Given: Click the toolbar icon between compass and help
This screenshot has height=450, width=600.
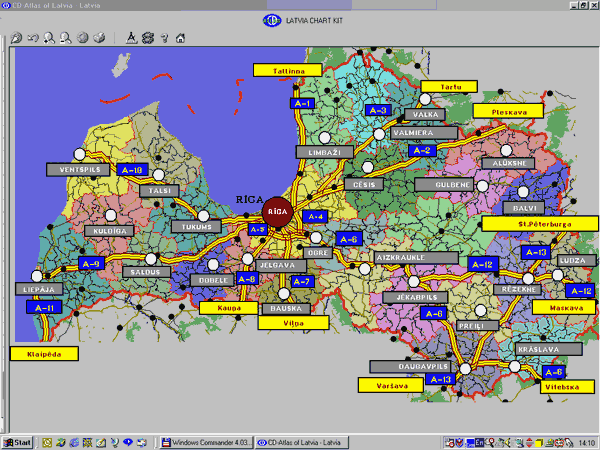Looking at the screenshot, I should pyautogui.click(x=148, y=38).
